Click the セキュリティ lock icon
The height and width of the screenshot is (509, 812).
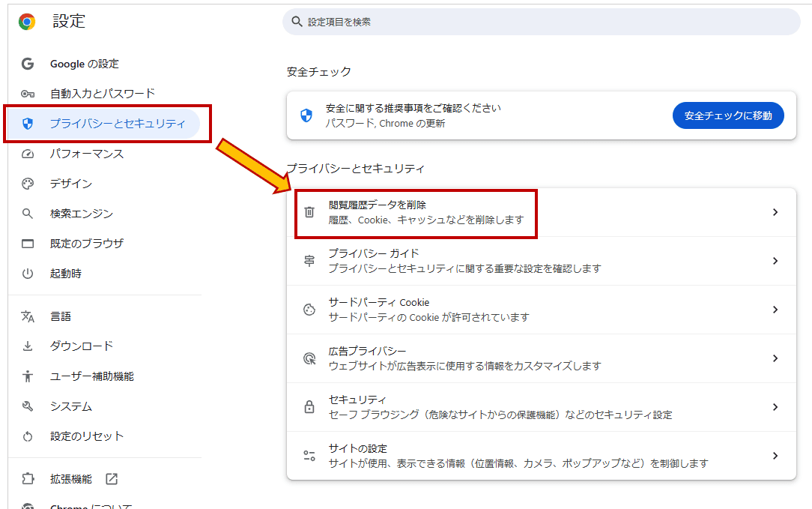click(309, 407)
